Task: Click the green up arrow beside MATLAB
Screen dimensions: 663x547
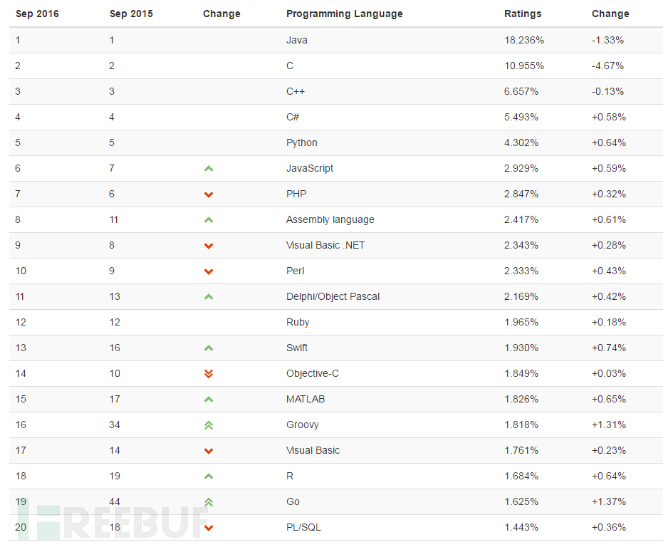Action: tap(208, 399)
